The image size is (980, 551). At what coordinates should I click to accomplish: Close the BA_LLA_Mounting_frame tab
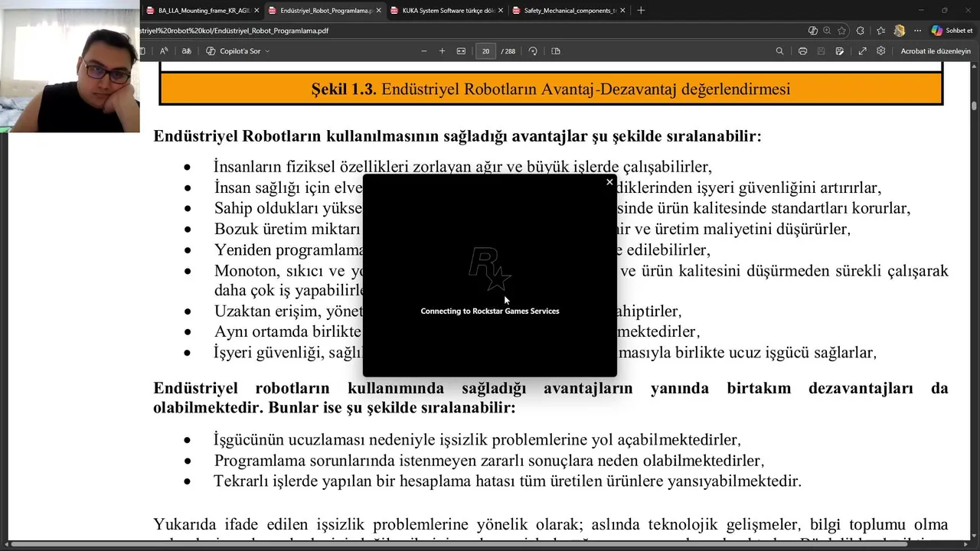256,11
